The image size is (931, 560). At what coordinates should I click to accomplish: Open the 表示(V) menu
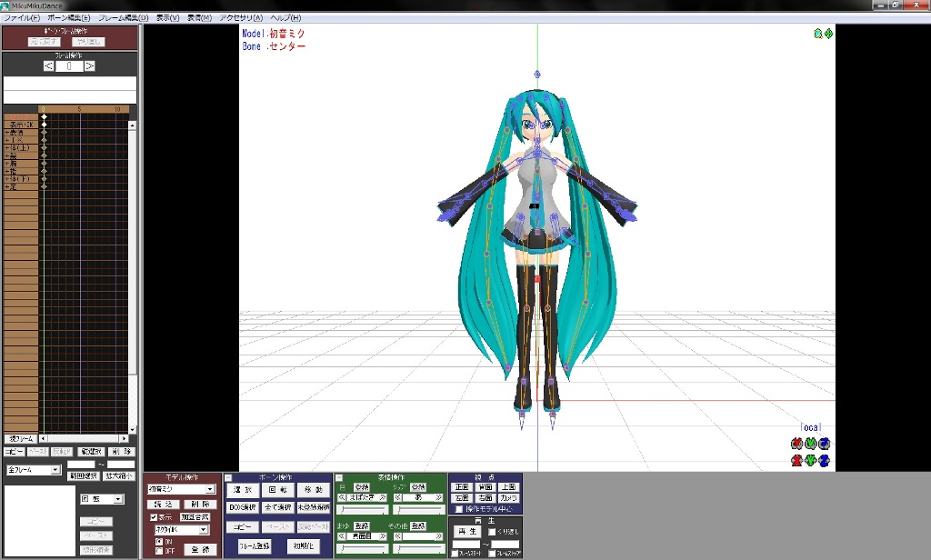[167, 18]
